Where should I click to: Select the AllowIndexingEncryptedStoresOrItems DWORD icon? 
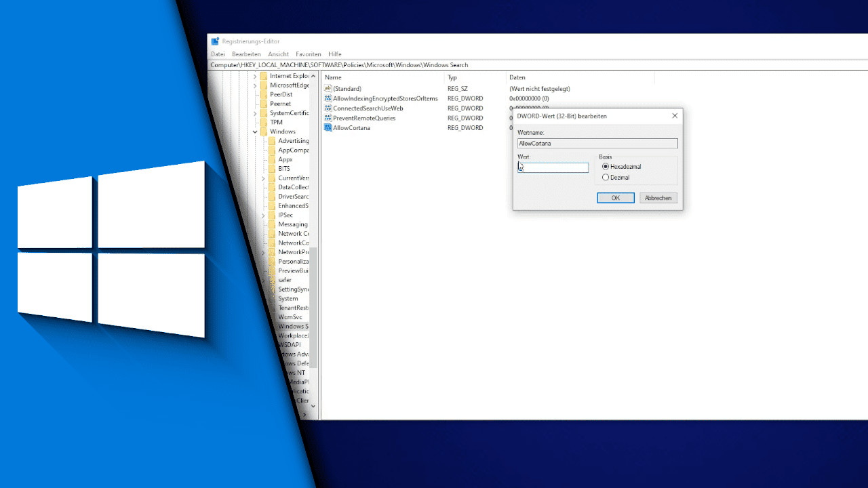(328, 98)
